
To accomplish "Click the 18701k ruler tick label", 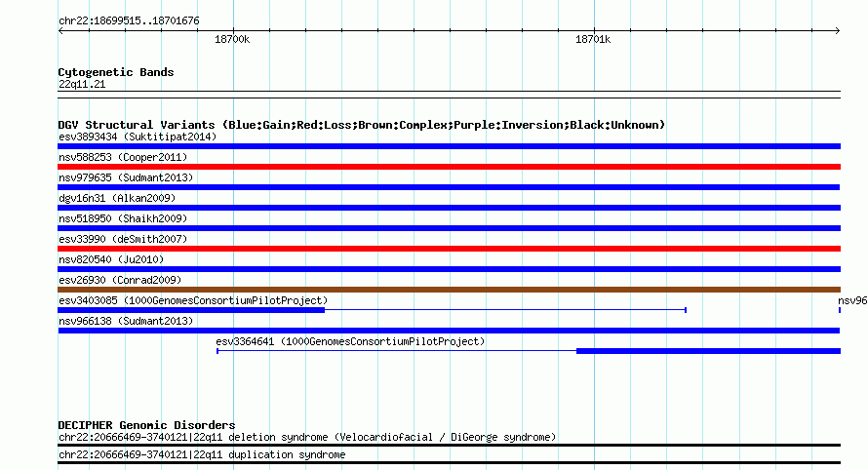I will click(593, 39).
